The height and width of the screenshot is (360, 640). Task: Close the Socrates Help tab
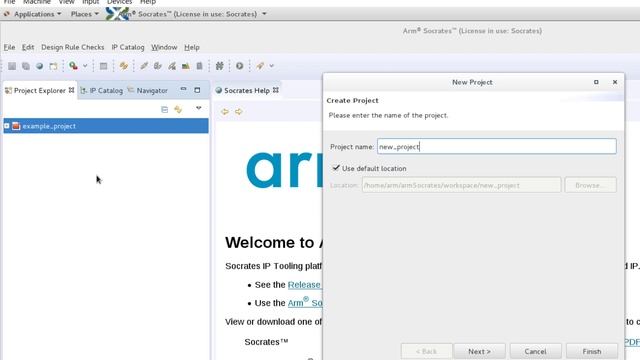tap(276, 90)
